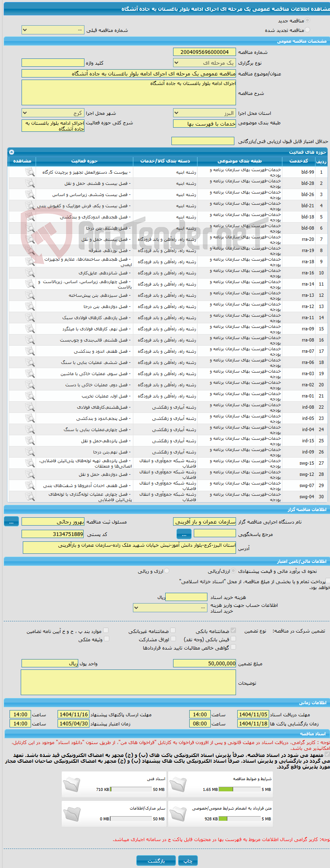Open view icon for row bld-28
The image size is (330, 868).
pos(30,183)
